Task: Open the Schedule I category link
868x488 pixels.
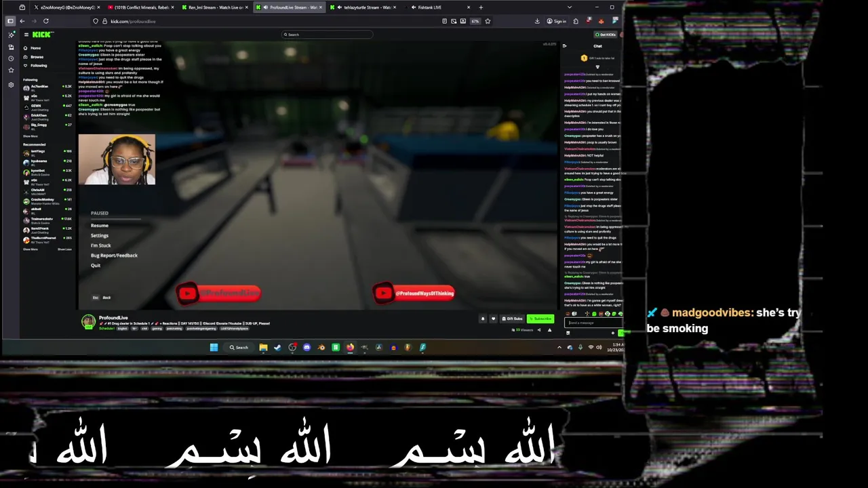Action: pyautogui.click(x=106, y=329)
